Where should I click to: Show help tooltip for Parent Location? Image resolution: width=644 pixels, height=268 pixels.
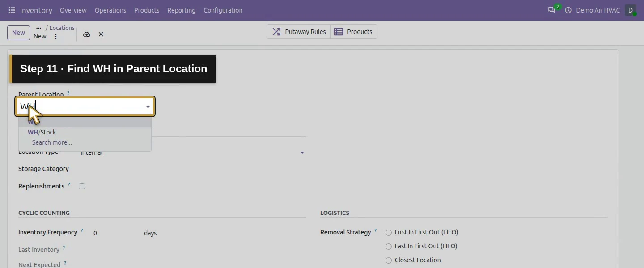tap(68, 93)
